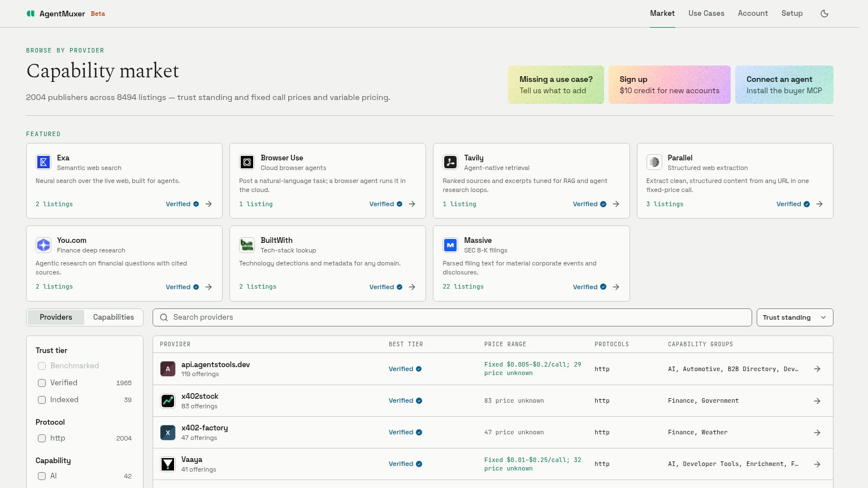Click the BuiltWith provider logo
The height and width of the screenshot is (488, 868).
247,245
